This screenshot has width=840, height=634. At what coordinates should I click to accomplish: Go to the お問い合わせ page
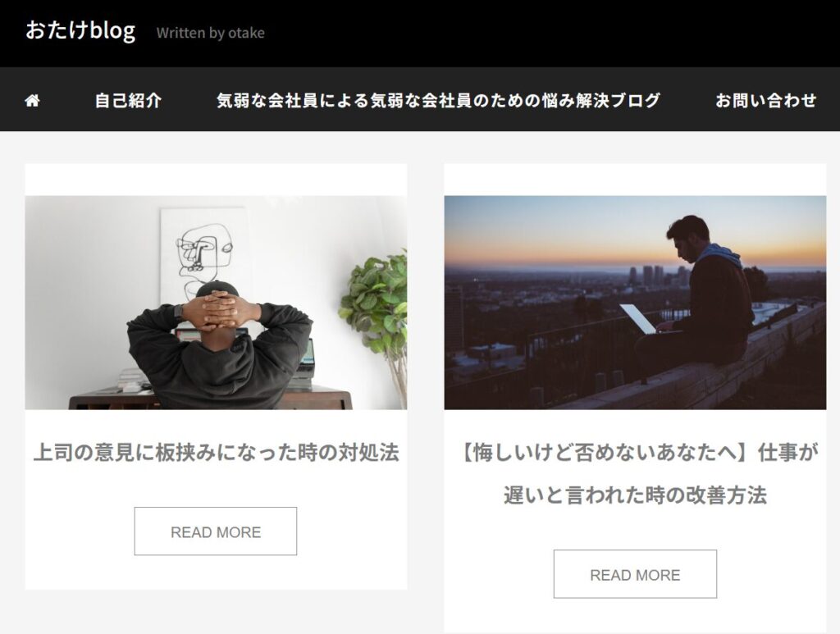(x=766, y=100)
